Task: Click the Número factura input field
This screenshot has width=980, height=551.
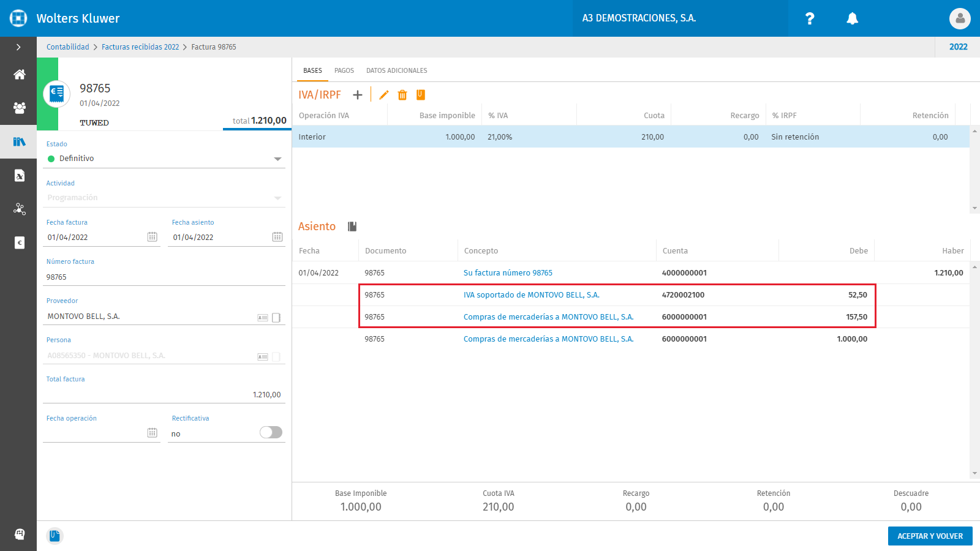Action: pos(164,277)
